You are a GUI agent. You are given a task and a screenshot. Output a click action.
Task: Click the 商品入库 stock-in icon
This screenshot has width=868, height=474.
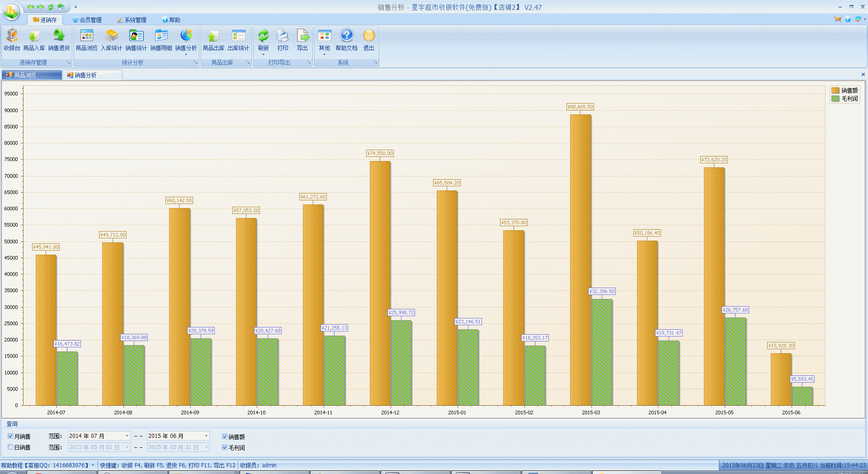[x=34, y=40]
